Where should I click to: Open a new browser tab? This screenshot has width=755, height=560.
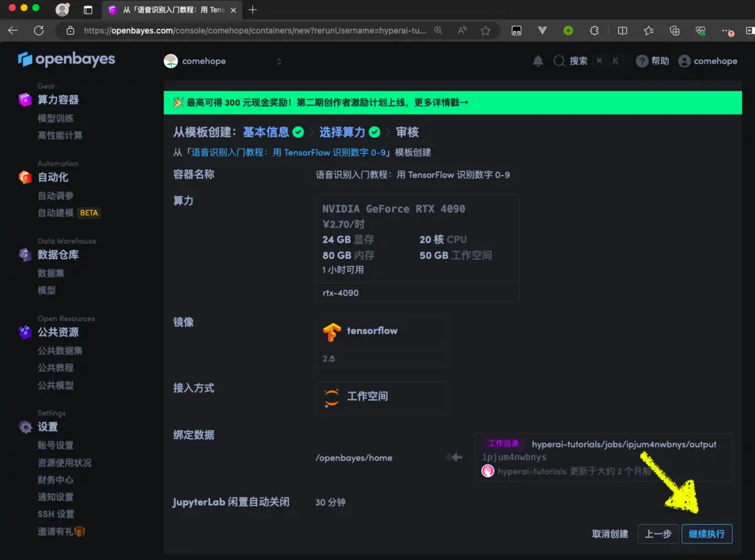253,10
